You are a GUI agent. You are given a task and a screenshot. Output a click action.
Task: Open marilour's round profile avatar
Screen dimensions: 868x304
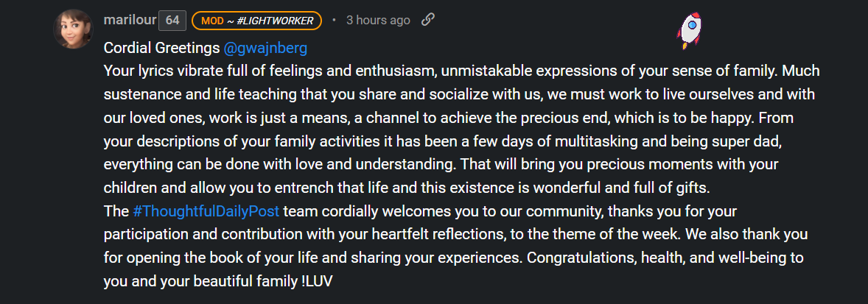[x=73, y=29]
